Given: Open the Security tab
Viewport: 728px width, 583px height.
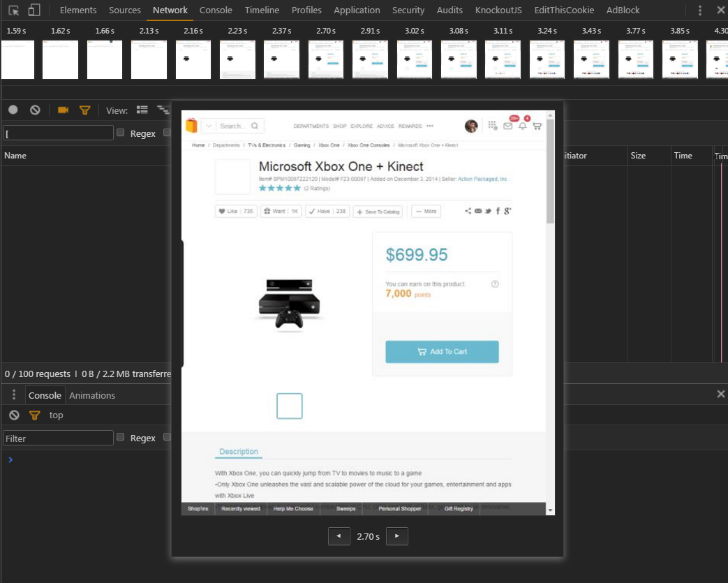Looking at the screenshot, I should click(x=408, y=10).
